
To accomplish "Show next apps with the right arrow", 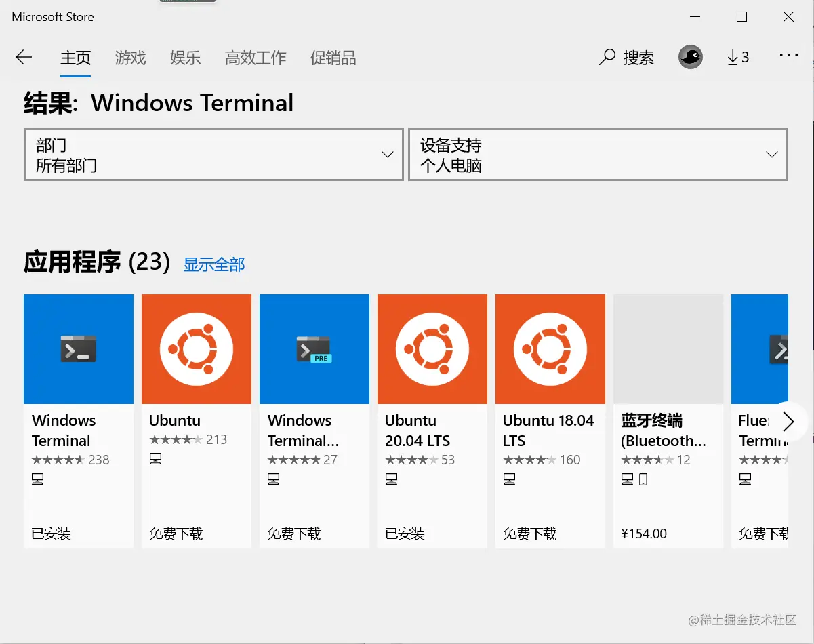I will pos(788,422).
